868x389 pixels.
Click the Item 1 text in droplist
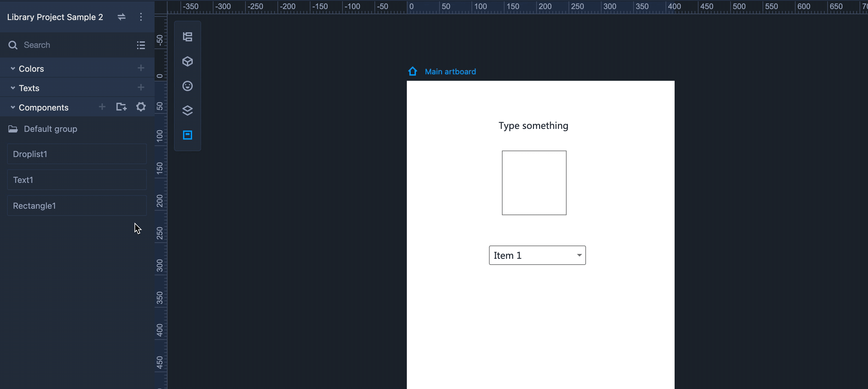(x=507, y=256)
